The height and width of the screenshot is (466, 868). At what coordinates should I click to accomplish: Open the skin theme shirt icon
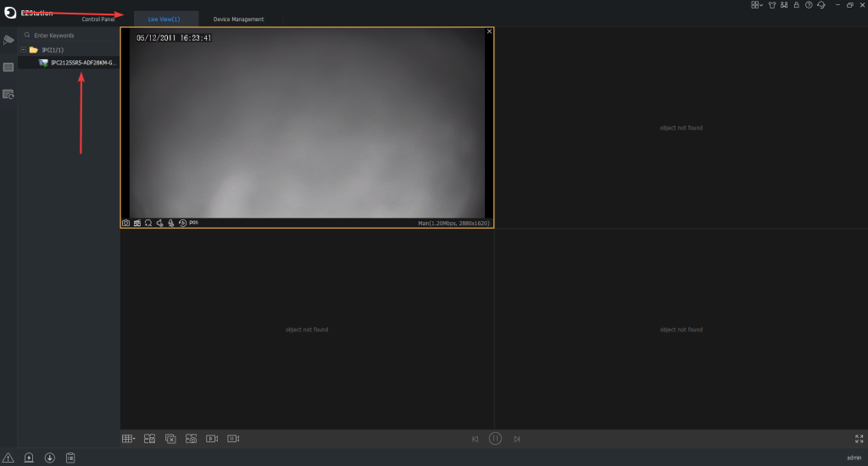[771, 5]
